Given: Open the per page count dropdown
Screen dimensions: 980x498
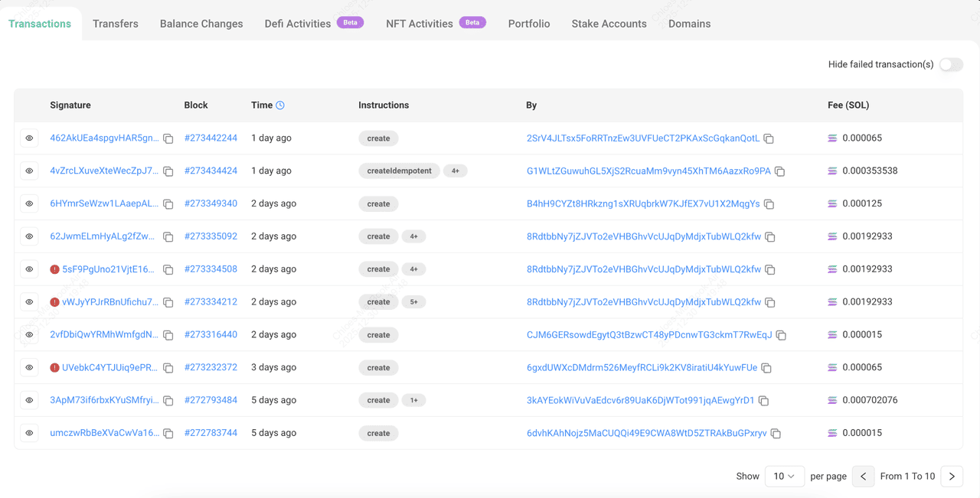Looking at the screenshot, I should pyautogui.click(x=784, y=476).
